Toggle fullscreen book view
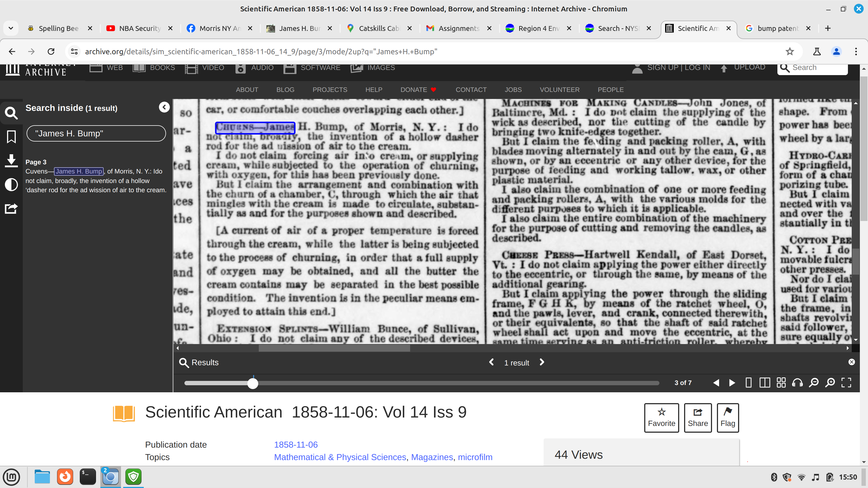The height and width of the screenshot is (488, 868). [846, 383]
